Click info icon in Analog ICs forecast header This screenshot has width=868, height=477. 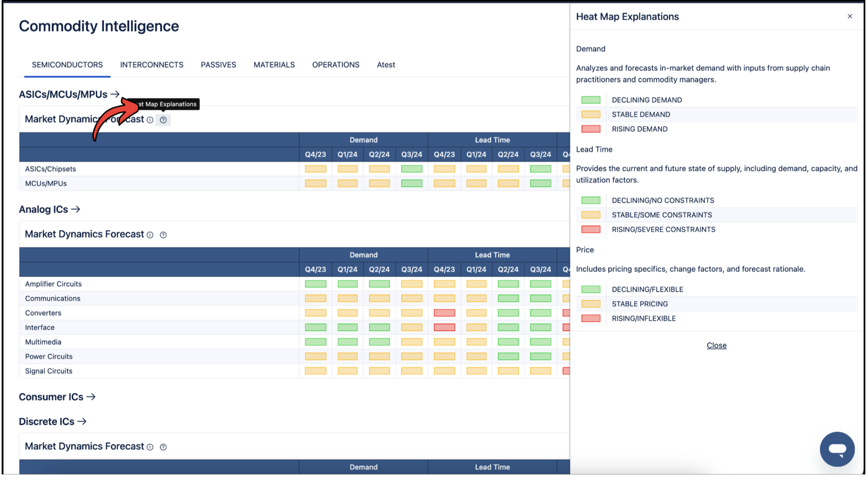150,235
